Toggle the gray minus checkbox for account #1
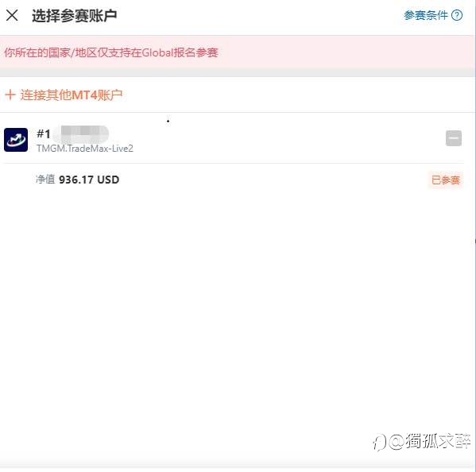The image size is (476, 472). pyautogui.click(x=454, y=138)
